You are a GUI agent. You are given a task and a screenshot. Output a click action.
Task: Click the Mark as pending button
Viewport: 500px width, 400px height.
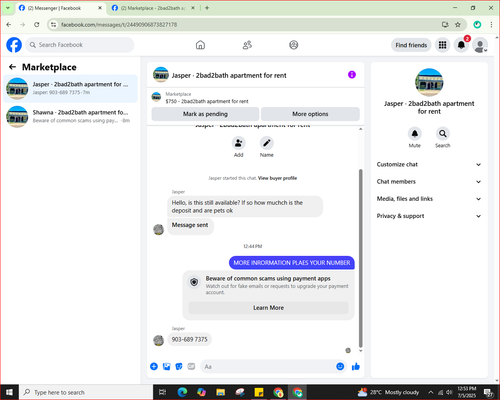(x=205, y=114)
